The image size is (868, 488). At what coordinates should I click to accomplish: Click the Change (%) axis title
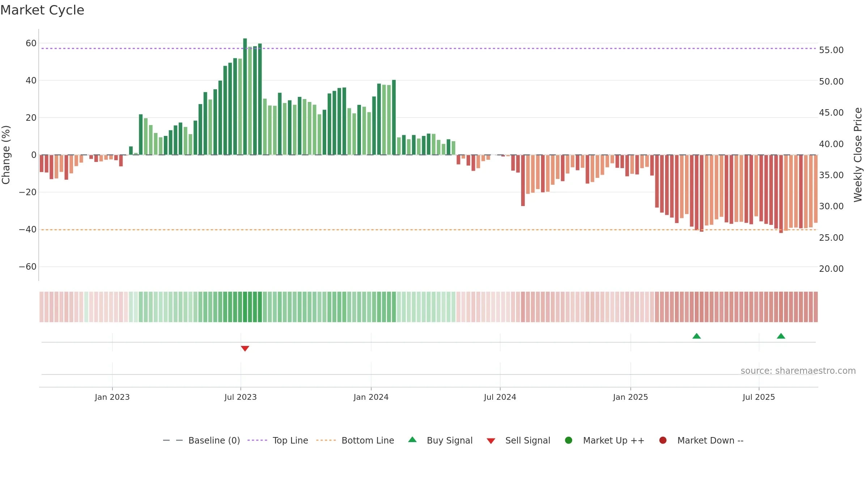pos(6,155)
